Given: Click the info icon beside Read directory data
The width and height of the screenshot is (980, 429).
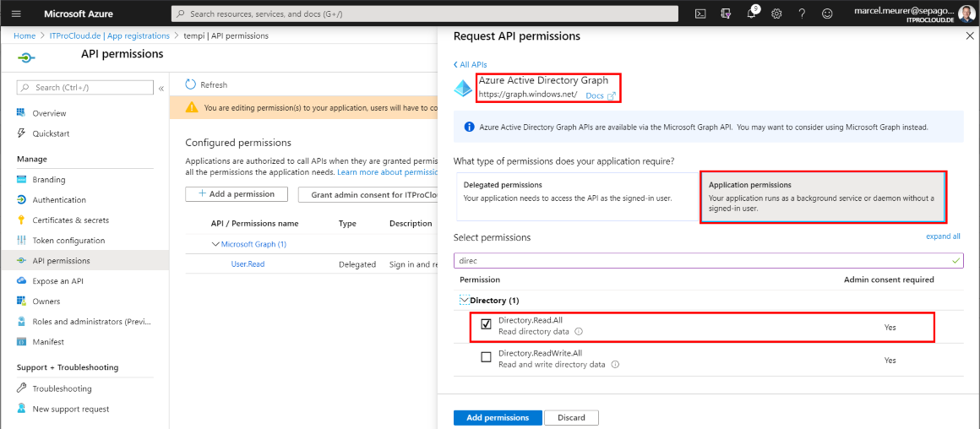Looking at the screenshot, I should coord(579,332).
